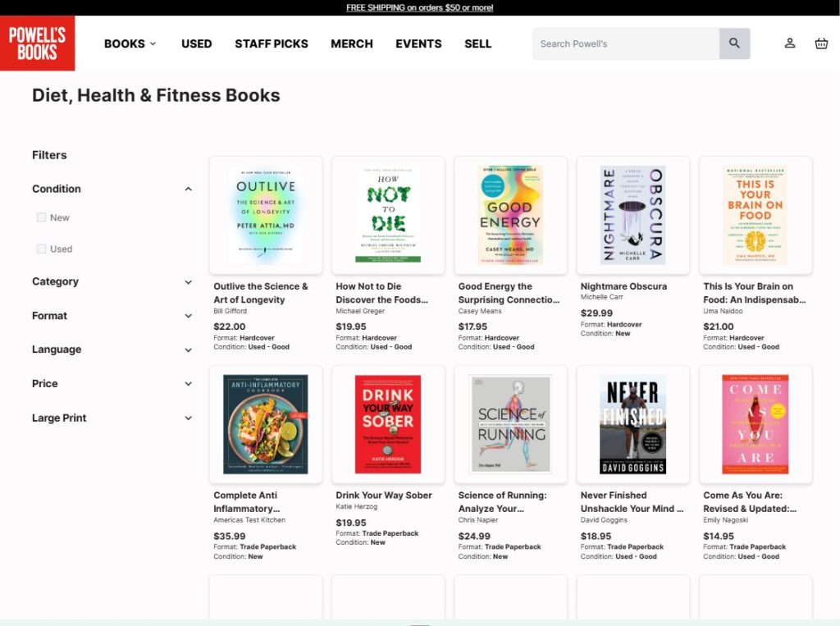Click author name Bill Gifford
The image size is (840, 626).
point(230,311)
